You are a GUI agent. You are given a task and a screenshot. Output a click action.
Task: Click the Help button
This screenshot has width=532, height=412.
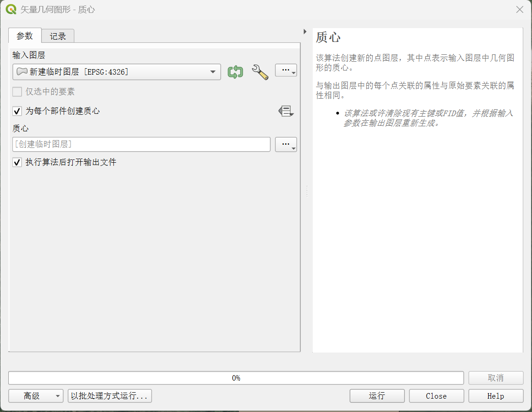496,396
